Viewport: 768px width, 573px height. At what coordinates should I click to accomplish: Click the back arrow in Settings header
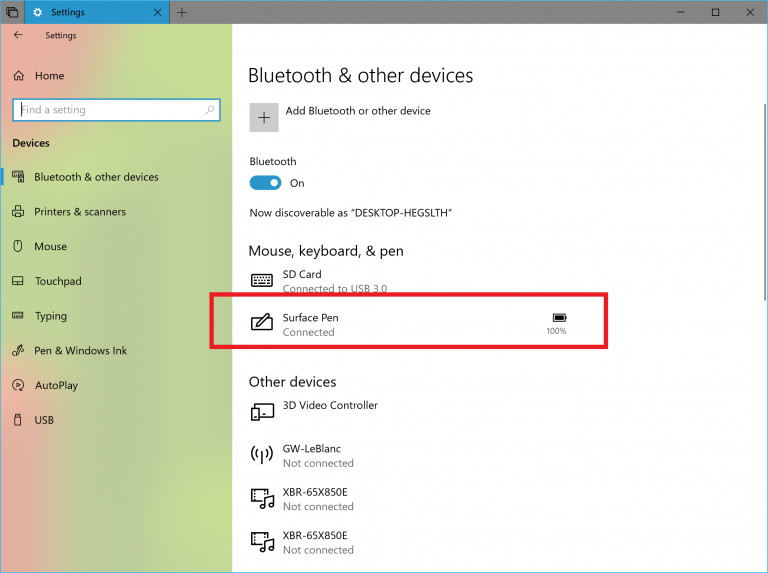pyautogui.click(x=18, y=35)
